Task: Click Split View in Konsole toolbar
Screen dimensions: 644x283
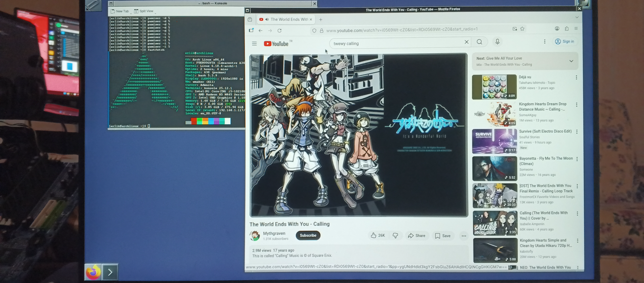Action: (x=144, y=11)
